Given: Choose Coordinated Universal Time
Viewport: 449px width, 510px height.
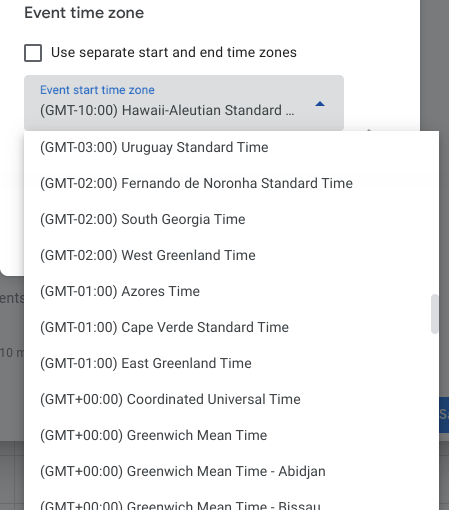Looking at the screenshot, I should coord(231,399).
